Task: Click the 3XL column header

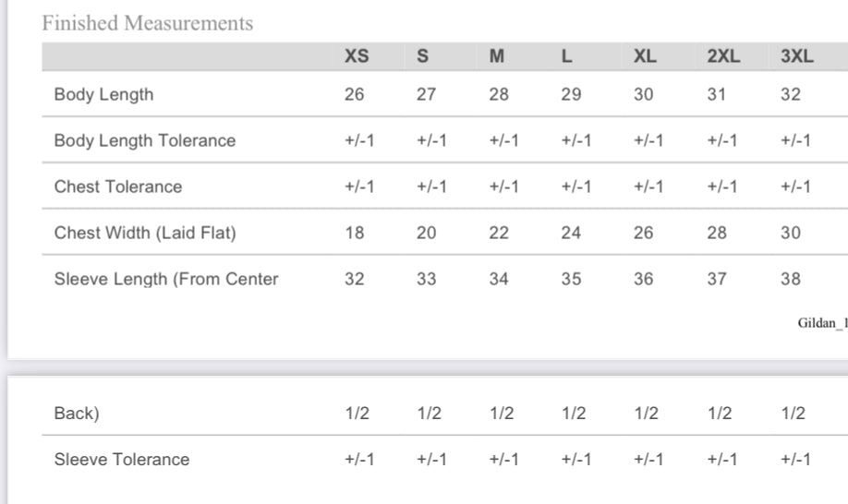Action: click(796, 56)
